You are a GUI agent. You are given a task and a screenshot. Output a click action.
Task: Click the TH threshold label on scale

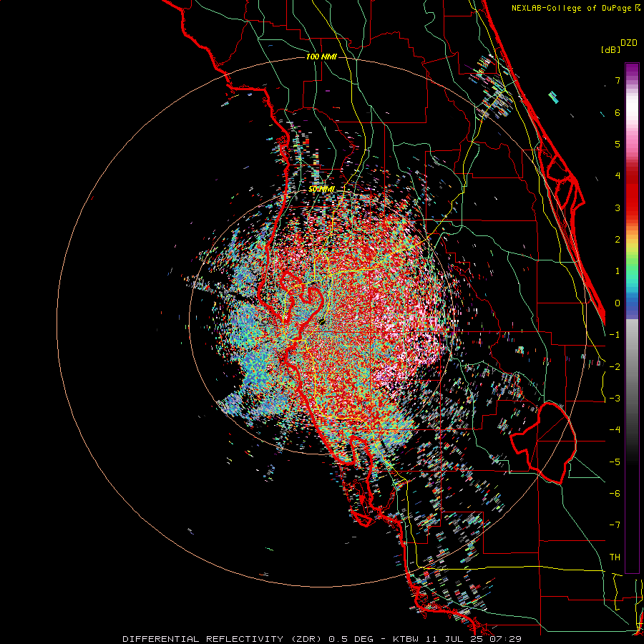pyautogui.click(x=615, y=557)
